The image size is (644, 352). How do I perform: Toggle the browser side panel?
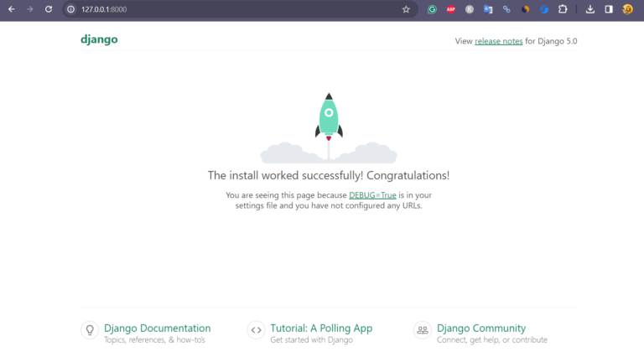pos(609,9)
